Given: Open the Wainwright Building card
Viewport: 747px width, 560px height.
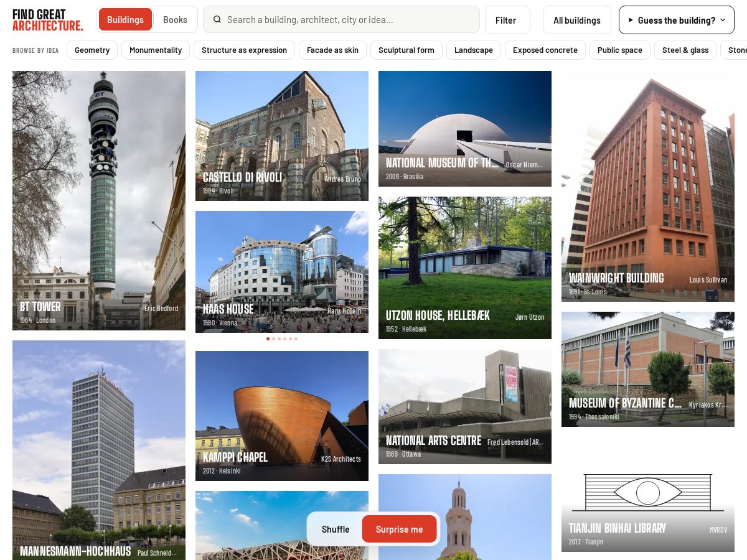Looking at the screenshot, I should 648,186.
